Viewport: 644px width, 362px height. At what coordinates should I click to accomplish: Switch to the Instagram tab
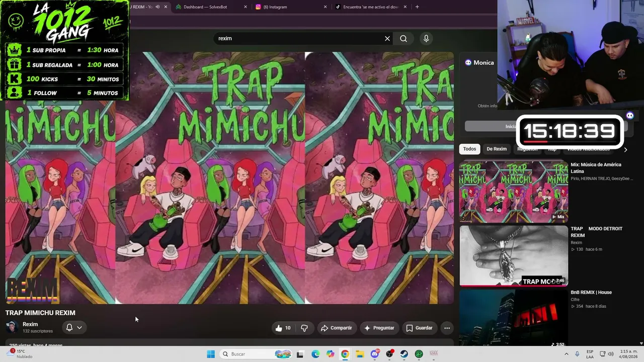click(291, 7)
